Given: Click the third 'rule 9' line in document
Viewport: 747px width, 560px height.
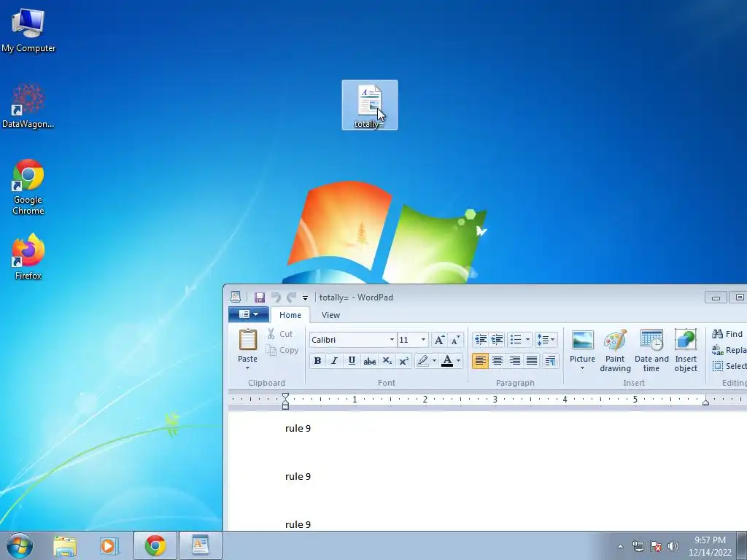Looking at the screenshot, I should pos(298,524).
